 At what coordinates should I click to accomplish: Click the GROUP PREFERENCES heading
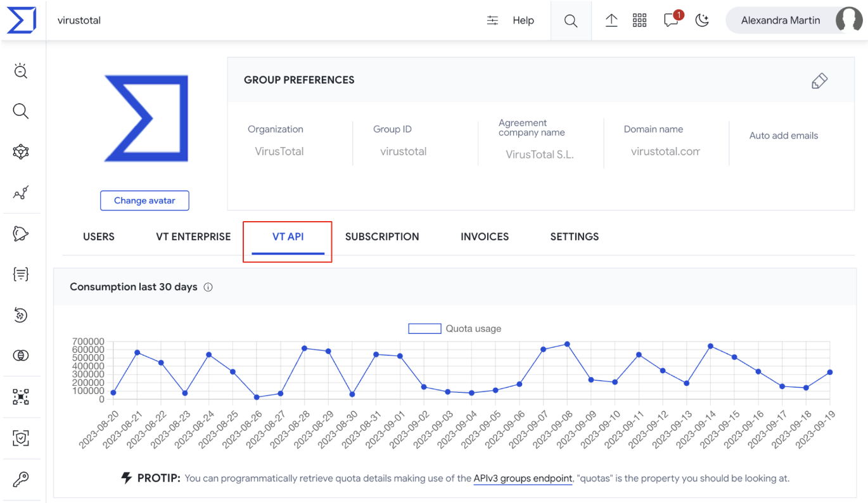point(299,80)
